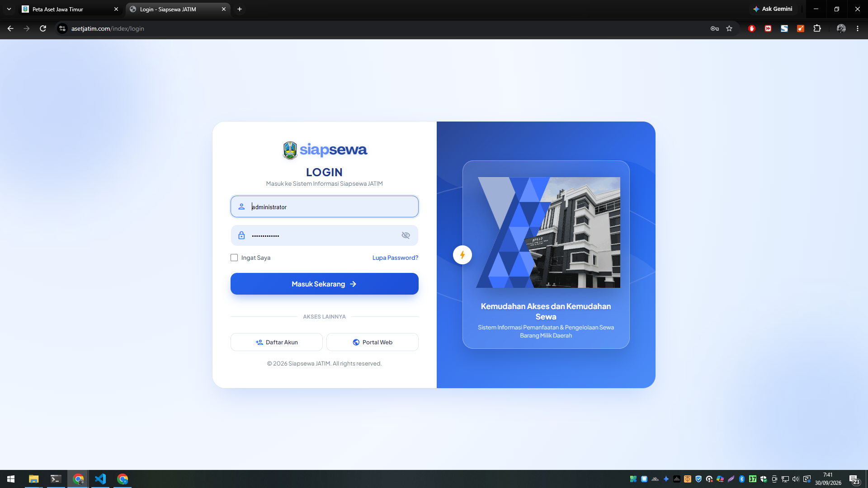Switch to Peta Aset Jawa Timur tab
The width and height of the screenshot is (868, 488).
[x=70, y=9]
